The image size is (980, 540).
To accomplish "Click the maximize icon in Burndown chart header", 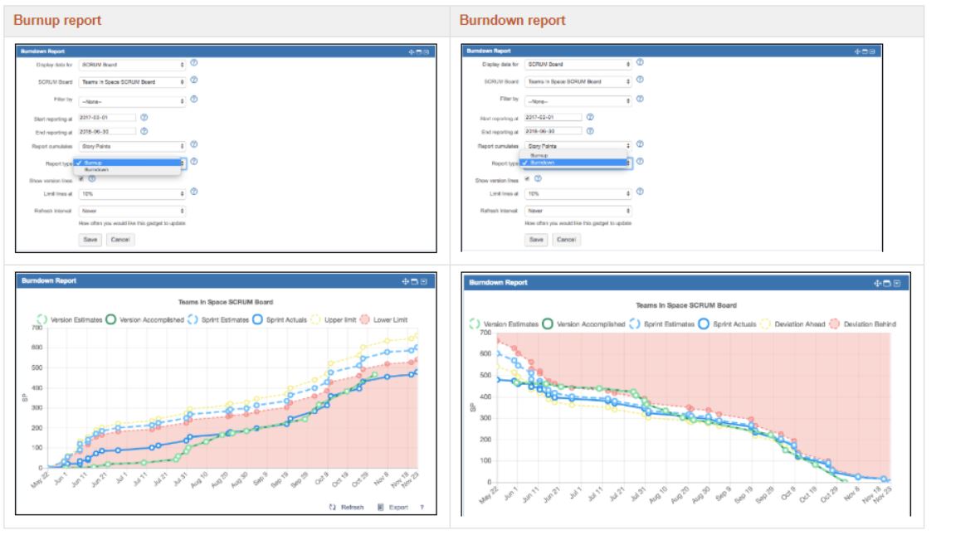I will pyautogui.click(x=887, y=284).
